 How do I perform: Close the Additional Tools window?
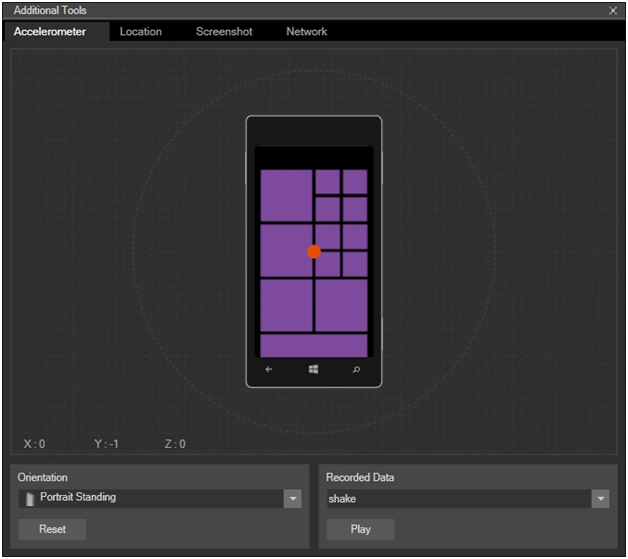(613, 11)
